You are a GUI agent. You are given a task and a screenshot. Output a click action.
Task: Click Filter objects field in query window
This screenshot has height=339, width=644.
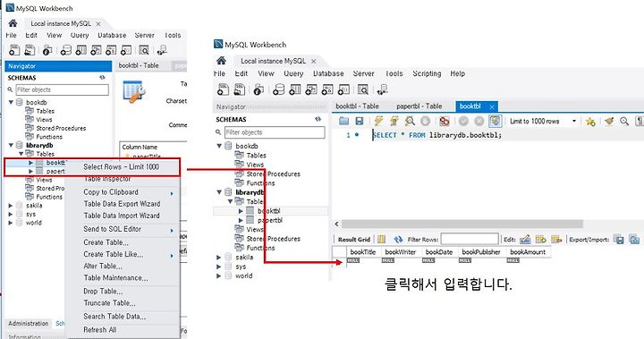[x=275, y=132]
